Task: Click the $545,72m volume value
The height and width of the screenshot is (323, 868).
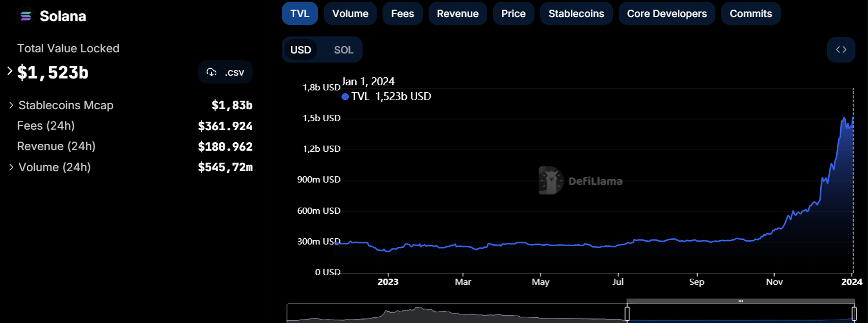Action: coord(225,167)
